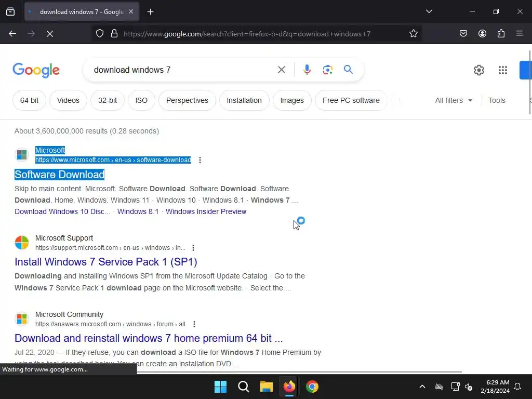Select the Installation filter chip

pyautogui.click(x=244, y=100)
